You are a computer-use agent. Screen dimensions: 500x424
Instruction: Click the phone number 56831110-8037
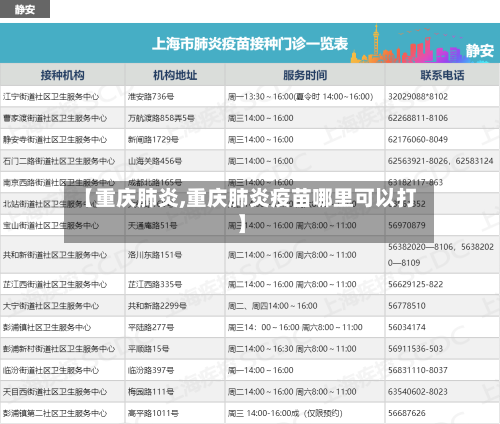[x=418, y=370]
